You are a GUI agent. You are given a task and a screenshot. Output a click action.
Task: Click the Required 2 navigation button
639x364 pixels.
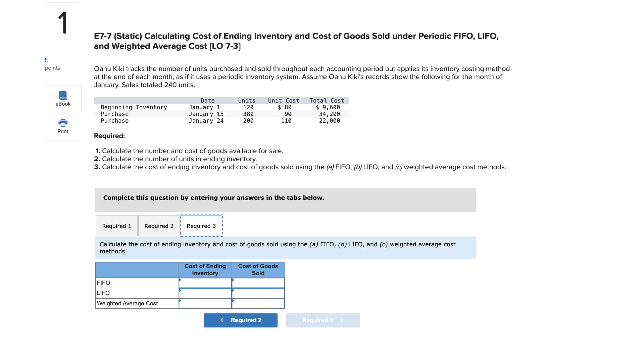240,320
